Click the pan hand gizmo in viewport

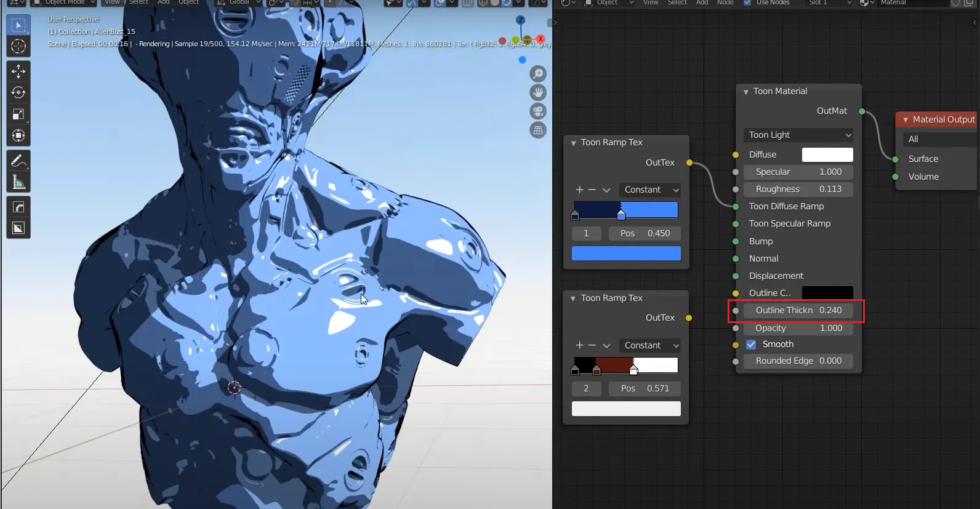pyautogui.click(x=538, y=92)
